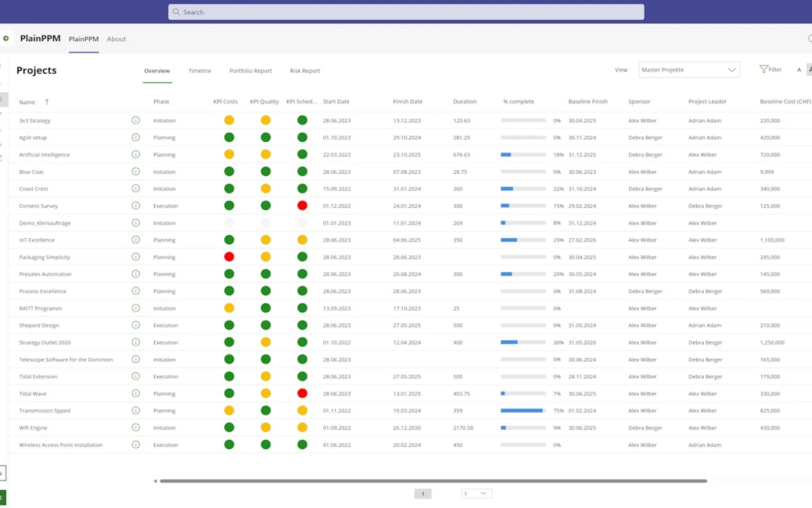Open the Tidal Wave project name
Screen dimensions: 812x508
pos(32,394)
